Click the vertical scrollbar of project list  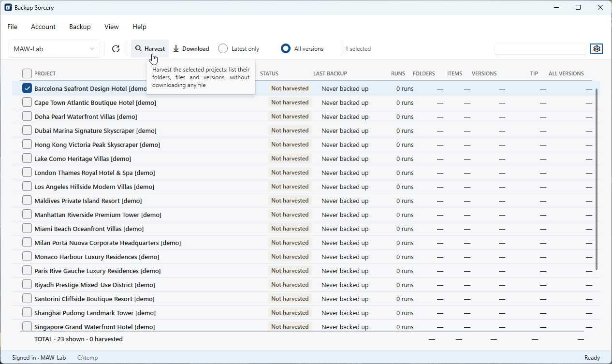coord(597,179)
